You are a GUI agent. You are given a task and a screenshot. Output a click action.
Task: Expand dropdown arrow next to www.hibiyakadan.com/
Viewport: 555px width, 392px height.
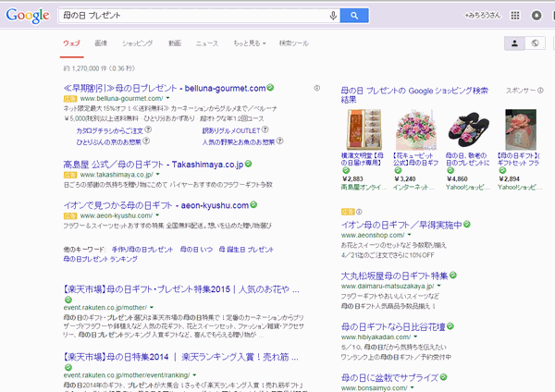(415, 337)
